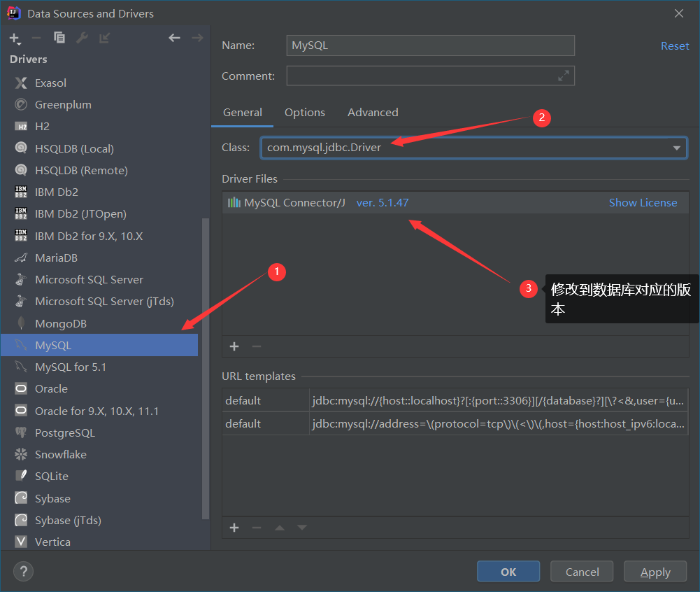Viewport: 700px width, 592px height.
Task: Select the MySQL driver in the list
Action: [99, 345]
